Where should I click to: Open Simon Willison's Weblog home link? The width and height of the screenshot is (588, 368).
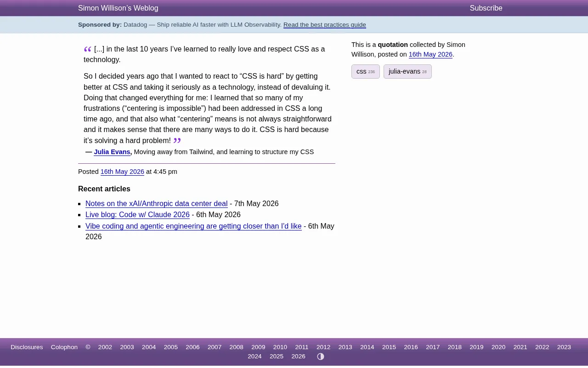(x=118, y=8)
